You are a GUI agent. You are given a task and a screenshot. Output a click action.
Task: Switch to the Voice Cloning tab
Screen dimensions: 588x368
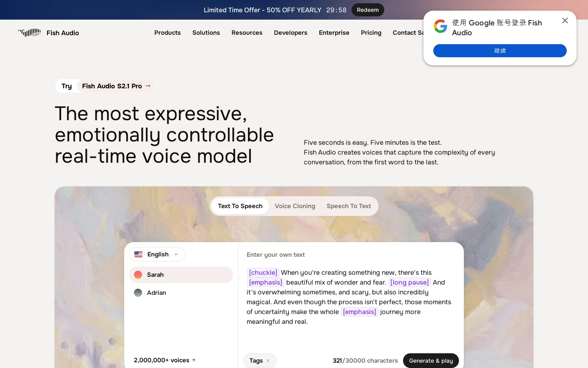click(x=295, y=206)
